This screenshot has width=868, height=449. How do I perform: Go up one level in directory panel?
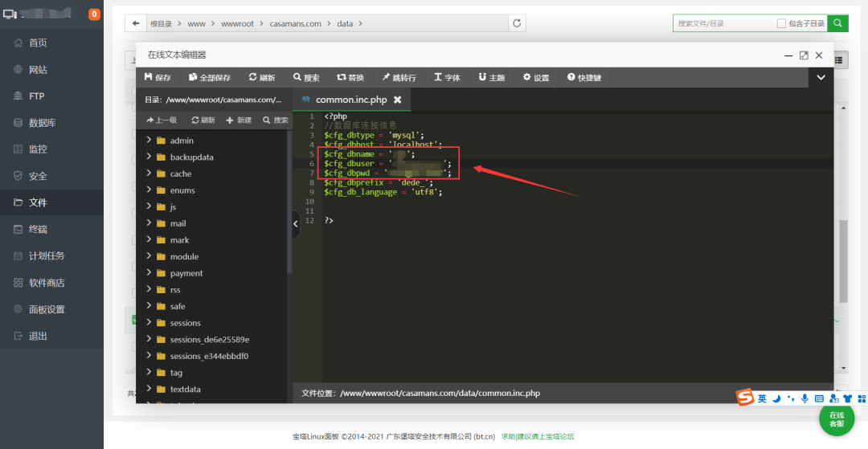(x=162, y=120)
